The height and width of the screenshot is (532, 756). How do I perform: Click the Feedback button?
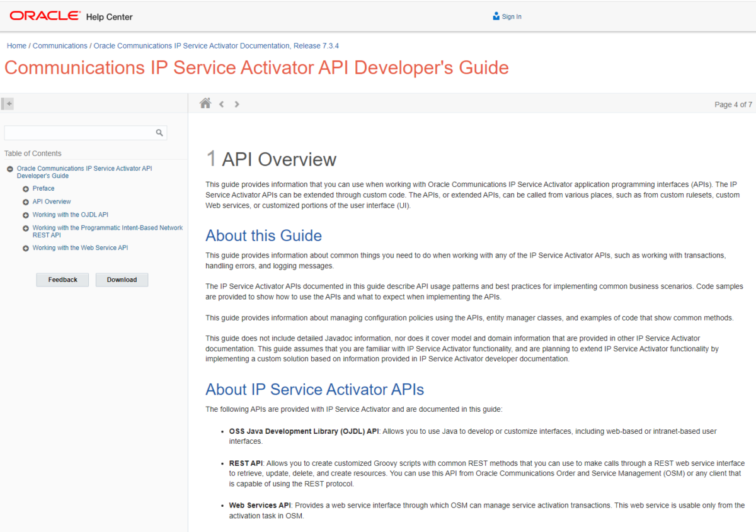pos(63,280)
